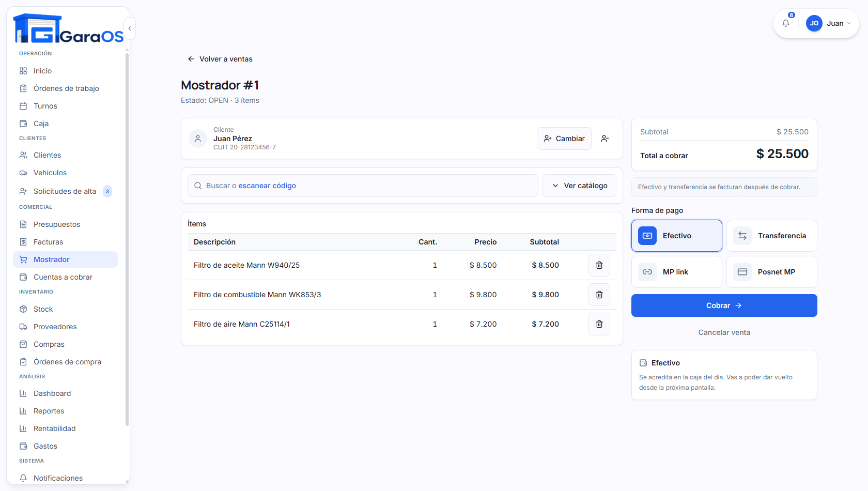868x491 pixels.
Task: Go to Inicio in sidebar
Action: tap(66, 71)
